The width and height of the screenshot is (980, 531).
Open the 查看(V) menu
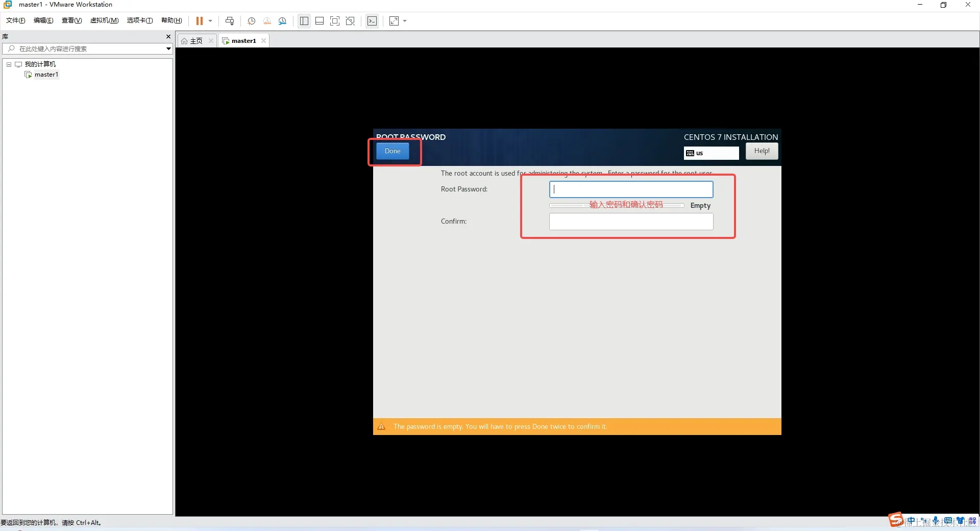71,20
